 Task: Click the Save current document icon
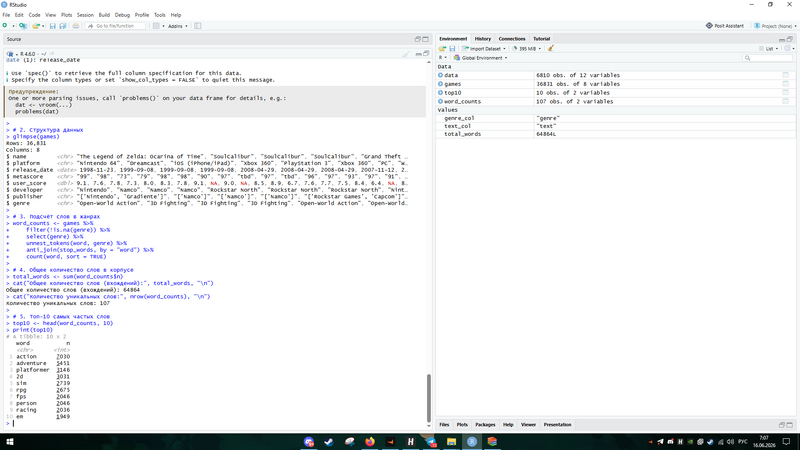(52, 26)
